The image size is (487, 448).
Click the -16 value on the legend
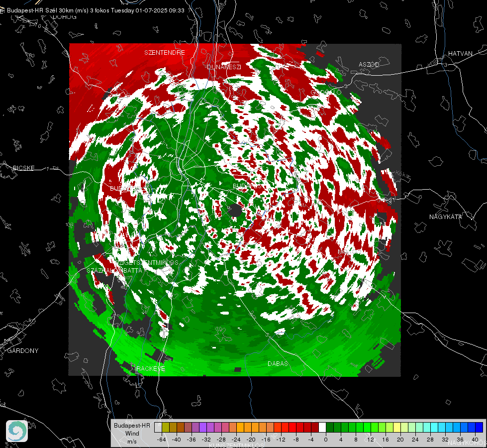pos(266,440)
